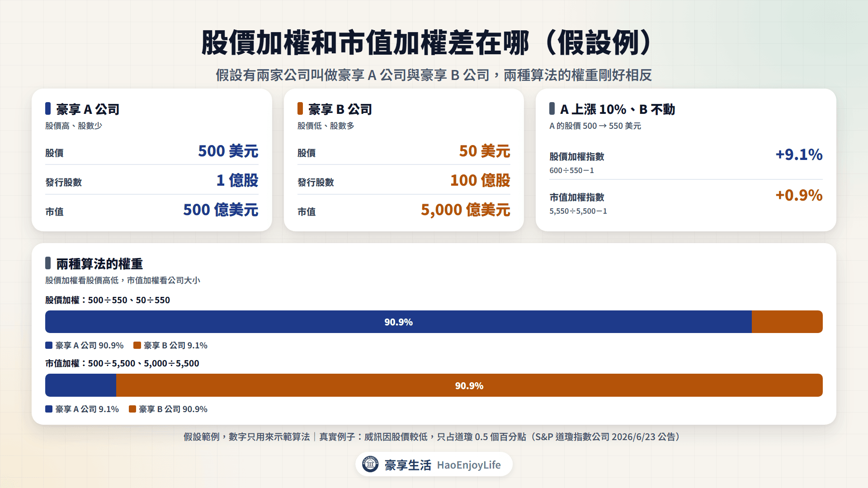Click the formula 5,550÷5,500−1

click(578, 211)
